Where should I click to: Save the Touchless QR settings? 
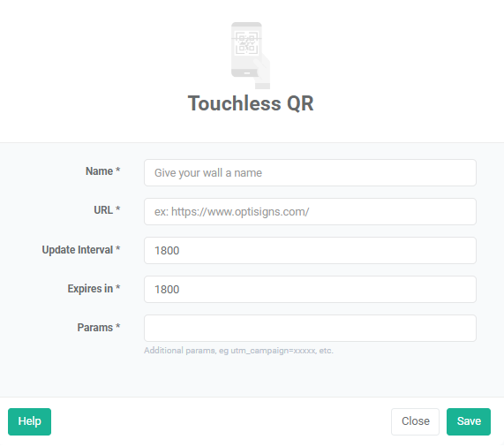(x=469, y=421)
